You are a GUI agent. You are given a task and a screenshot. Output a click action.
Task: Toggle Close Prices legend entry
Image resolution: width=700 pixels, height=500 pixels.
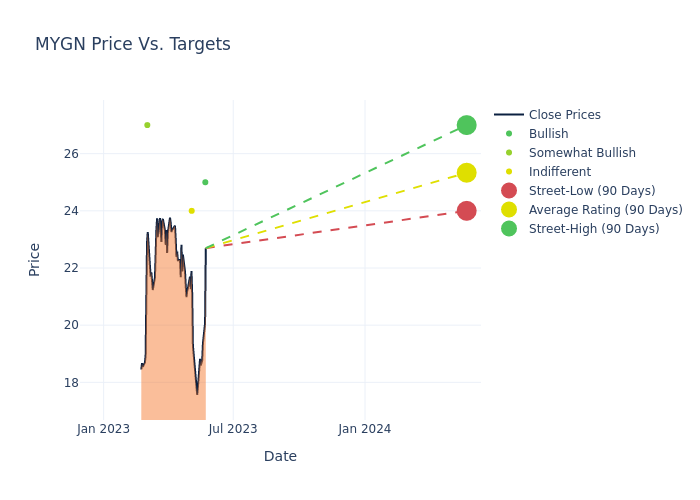pos(564,115)
